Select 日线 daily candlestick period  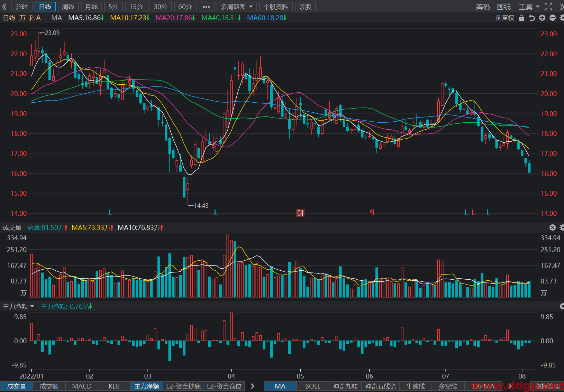pyautogui.click(x=45, y=7)
